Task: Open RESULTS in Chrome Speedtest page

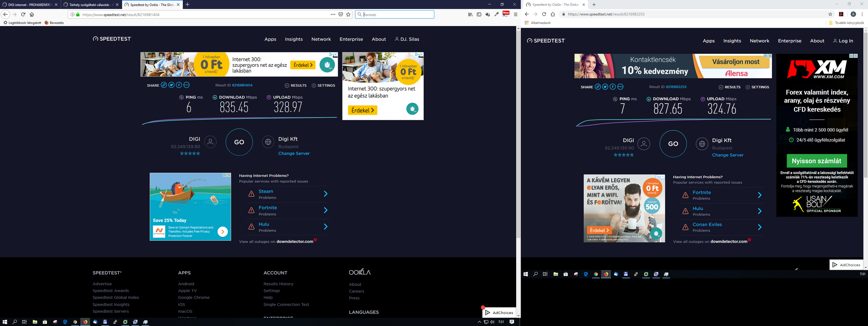Action: 729,87
